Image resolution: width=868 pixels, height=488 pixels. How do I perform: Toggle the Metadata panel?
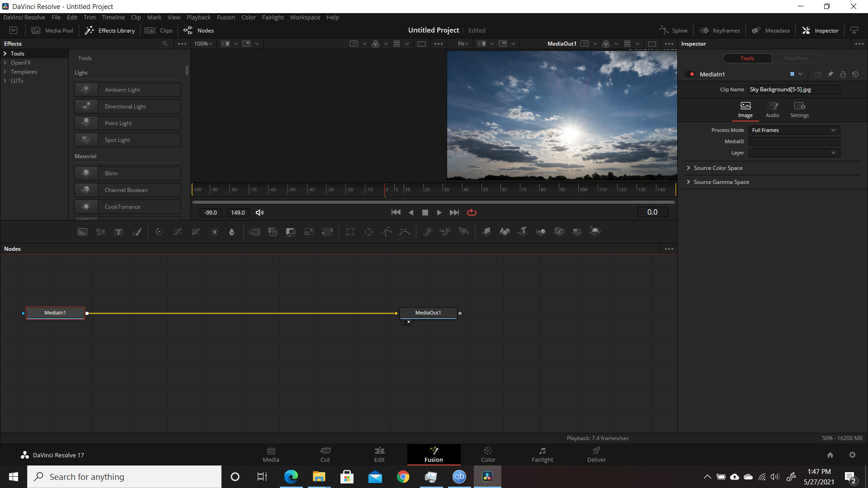[x=771, y=30]
